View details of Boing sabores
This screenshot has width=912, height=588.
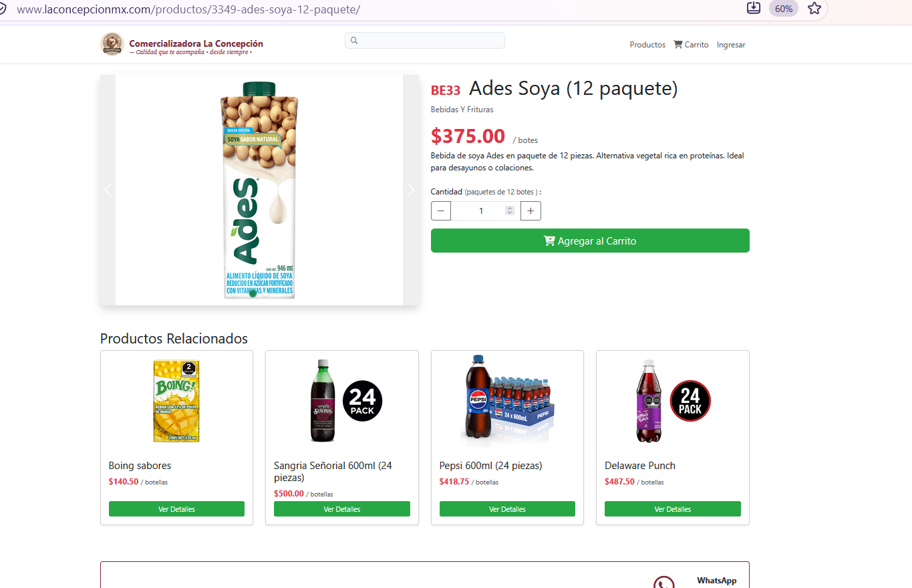click(176, 509)
